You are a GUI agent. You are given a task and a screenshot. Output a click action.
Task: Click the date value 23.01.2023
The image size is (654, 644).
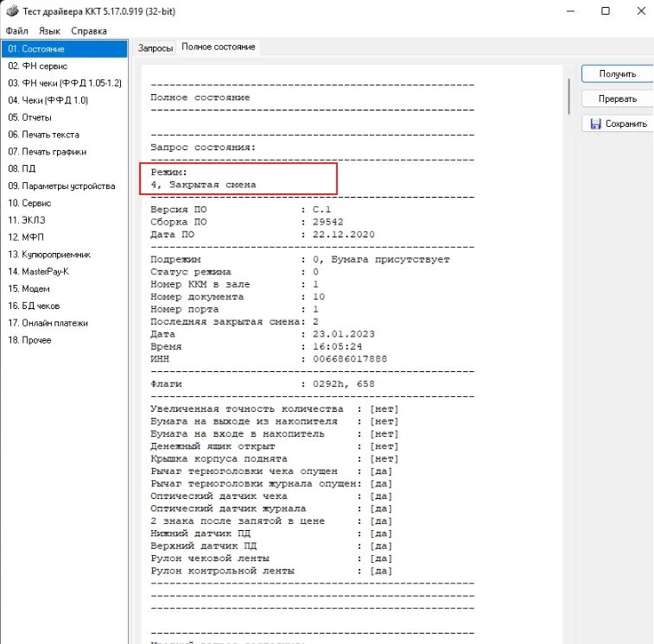pos(344,334)
